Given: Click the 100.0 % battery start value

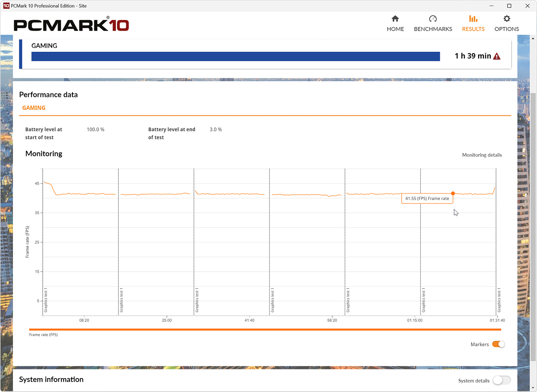Looking at the screenshot, I should [96, 130].
